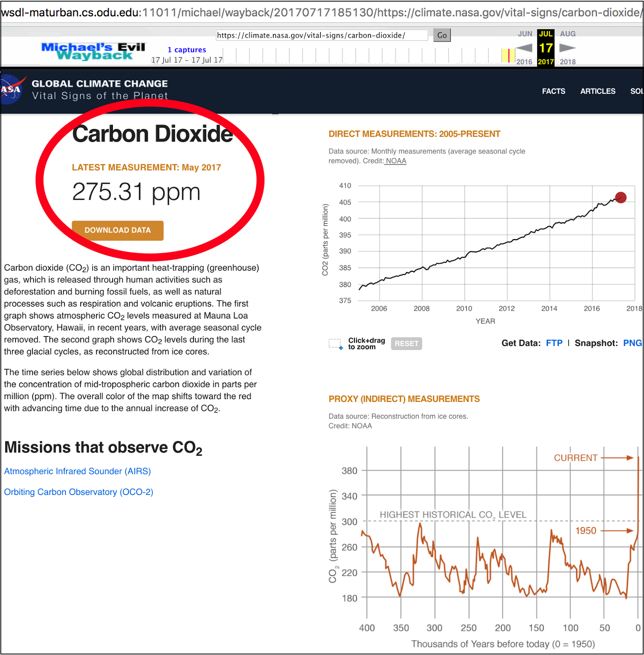The width and height of the screenshot is (644, 655).
Task: Click the click+drag zoom icon
Action: [336, 344]
